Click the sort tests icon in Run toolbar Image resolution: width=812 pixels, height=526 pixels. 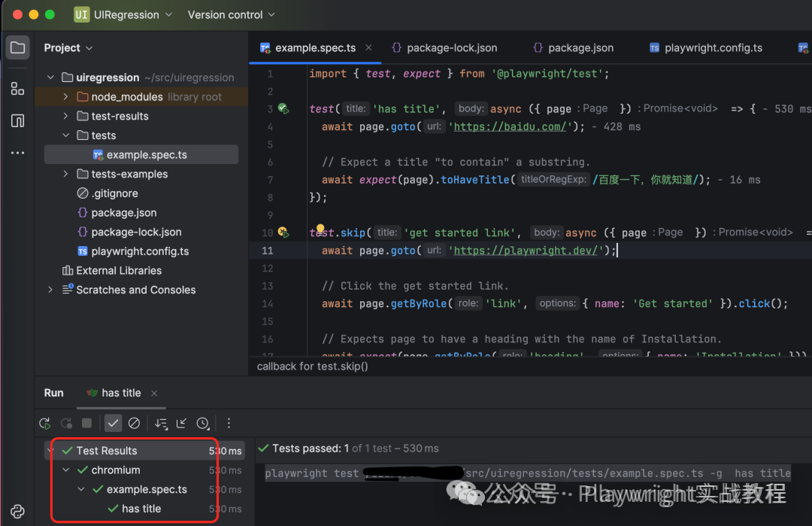161,424
